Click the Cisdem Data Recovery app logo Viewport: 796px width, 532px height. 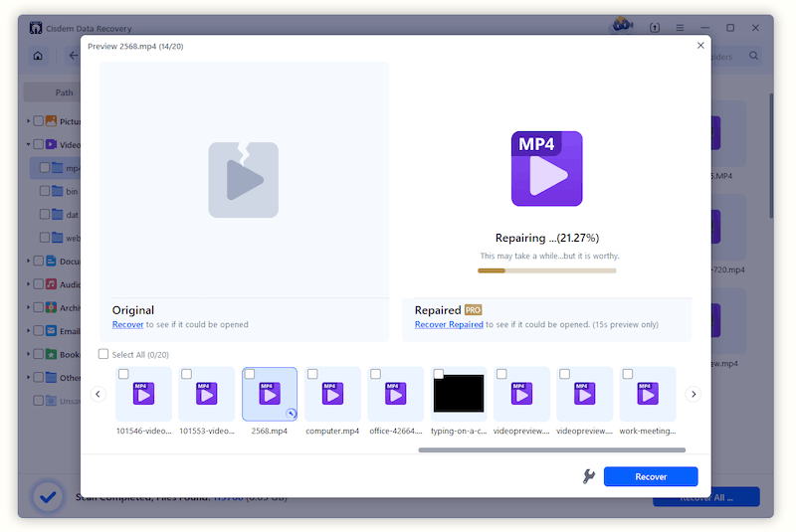(x=36, y=28)
